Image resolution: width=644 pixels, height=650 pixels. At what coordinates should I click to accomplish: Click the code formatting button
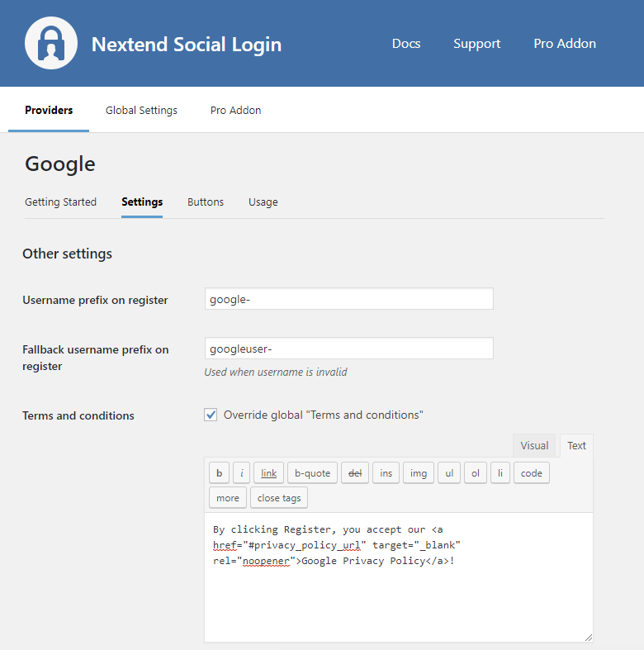[532, 472]
